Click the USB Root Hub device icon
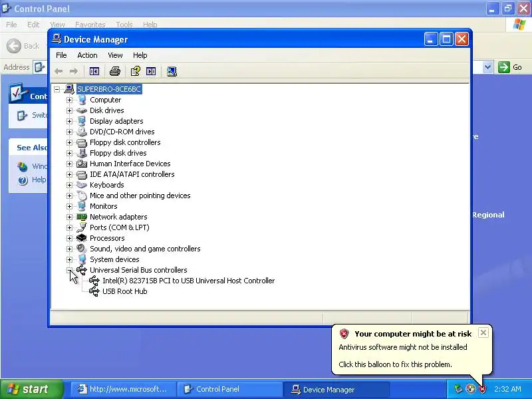 point(94,291)
